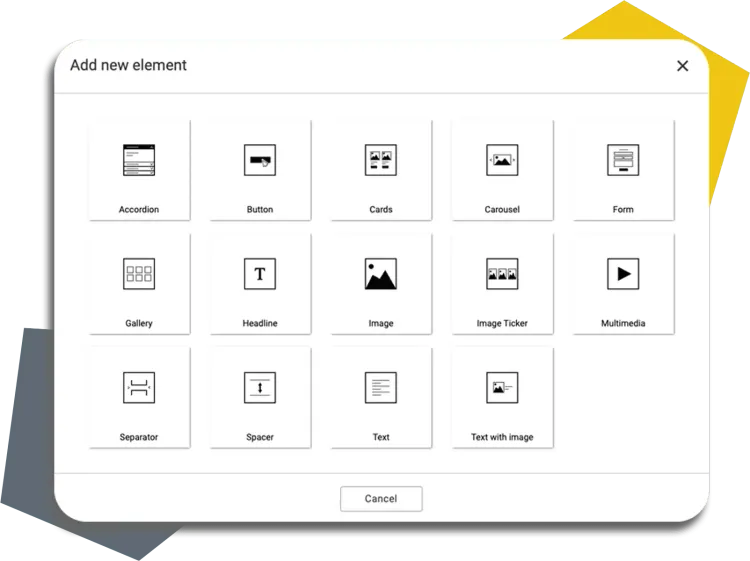Pick the Form element
Viewport: 750px width, 561px height.
click(623, 170)
